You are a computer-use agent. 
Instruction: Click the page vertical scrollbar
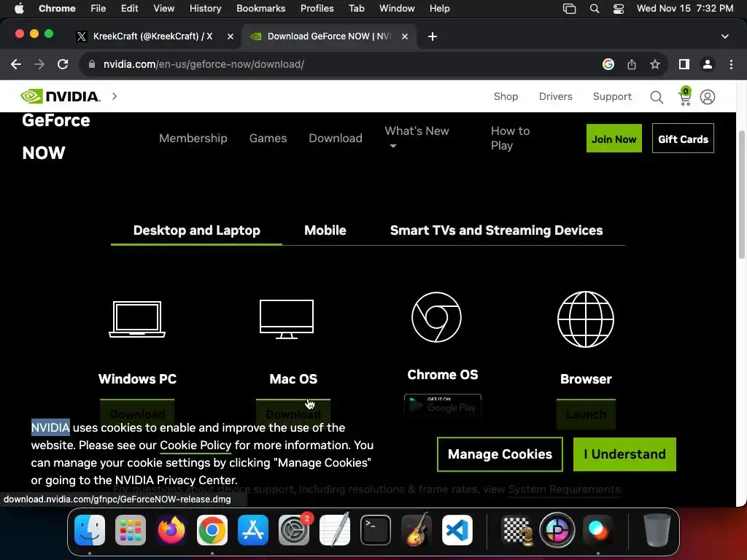pyautogui.click(x=741, y=195)
